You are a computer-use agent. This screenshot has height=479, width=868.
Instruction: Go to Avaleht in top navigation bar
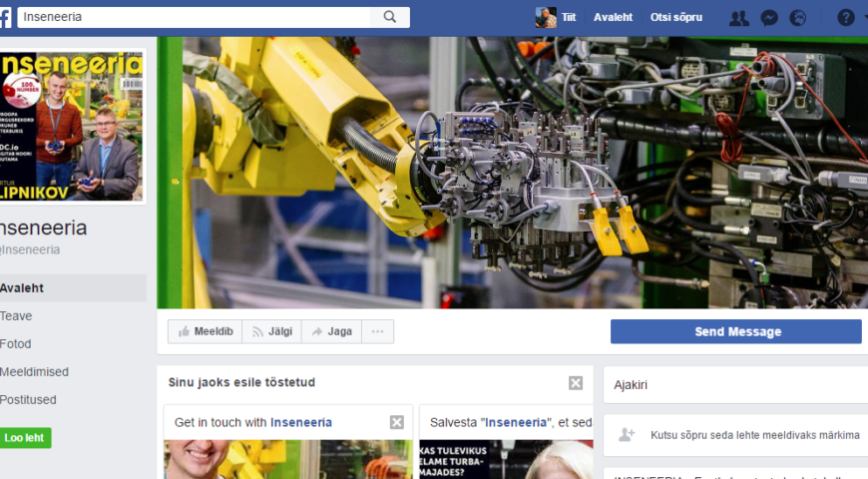click(x=613, y=17)
